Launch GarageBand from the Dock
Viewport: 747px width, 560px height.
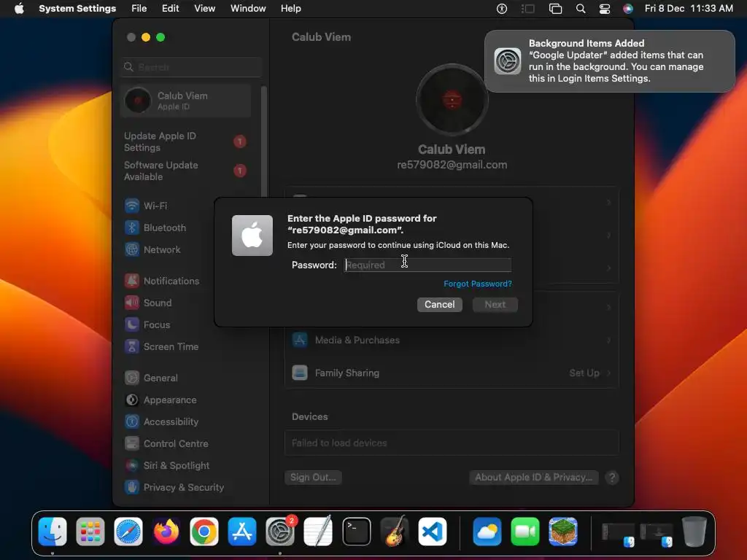coord(395,532)
